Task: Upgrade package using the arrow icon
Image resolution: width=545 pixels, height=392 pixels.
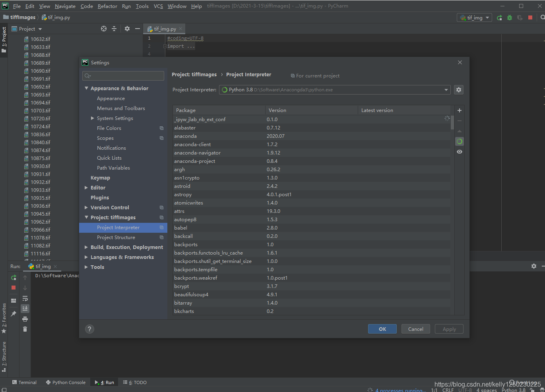Action: 460,131
